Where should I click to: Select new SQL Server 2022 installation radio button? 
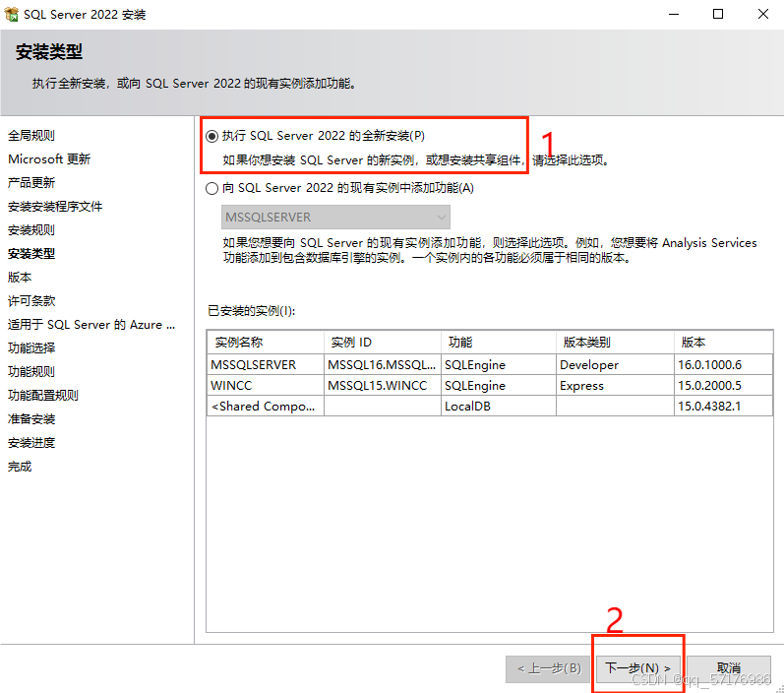pos(212,136)
